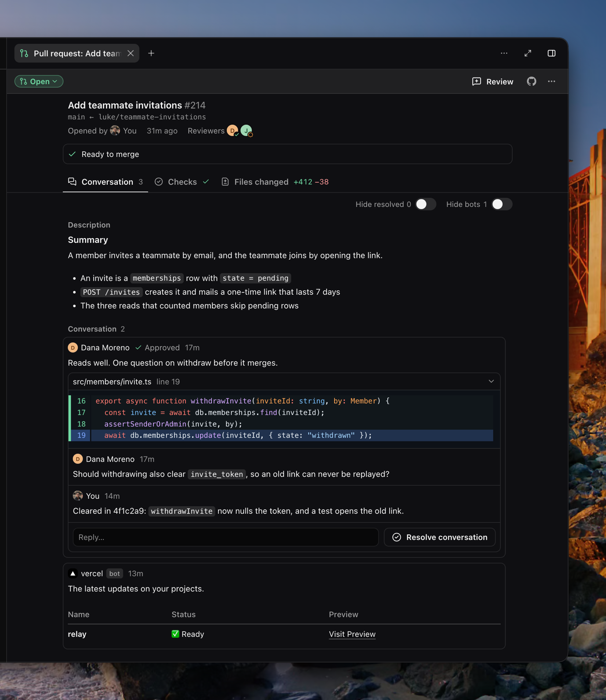The width and height of the screenshot is (606, 700).
Task: Click the src/members/invite.ts file name
Action: pyautogui.click(x=112, y=381)
